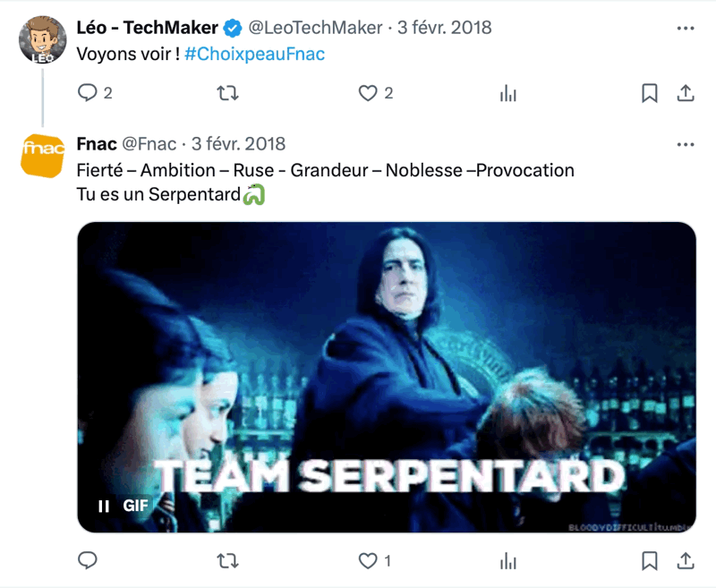716x588 pixels.
Task: Open the #ChoixpeauFnac hashtag
Action: [x=254, y=54]
